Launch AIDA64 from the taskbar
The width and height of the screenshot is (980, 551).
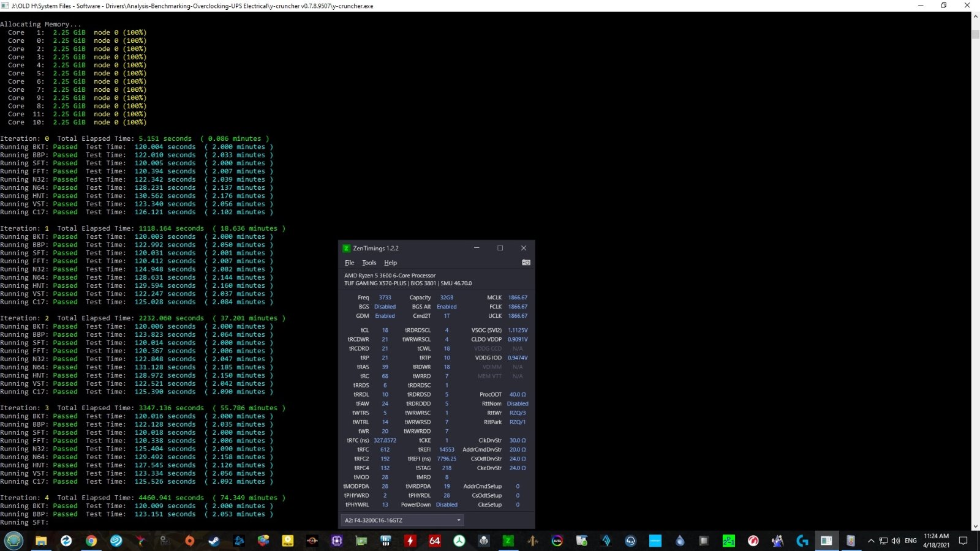click(434, 541)
